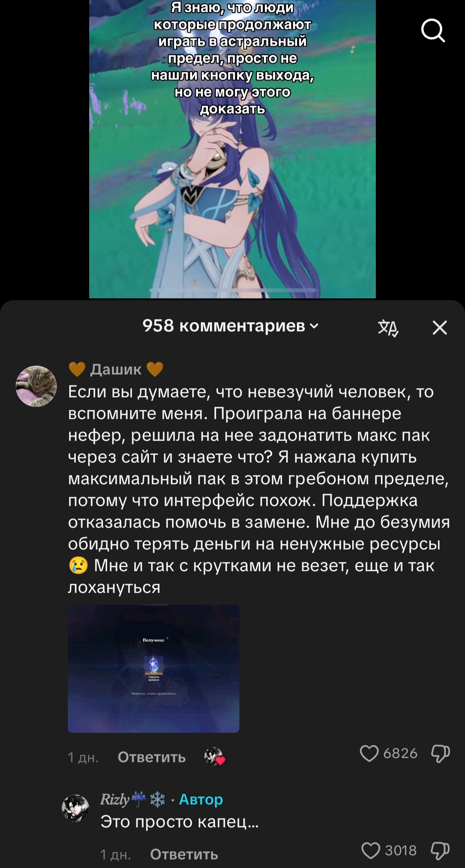Open Rizly's profile avatar

coord(75,808)
